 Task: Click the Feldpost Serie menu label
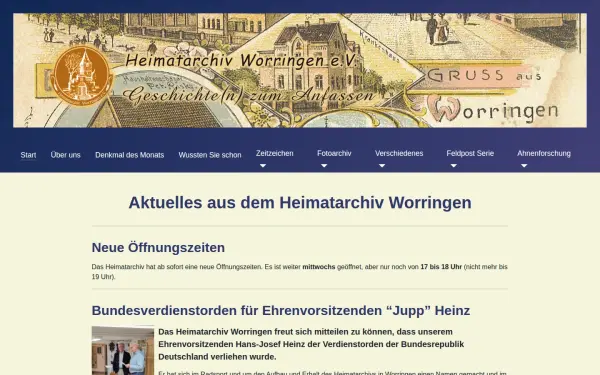click(x=470, y=153)
